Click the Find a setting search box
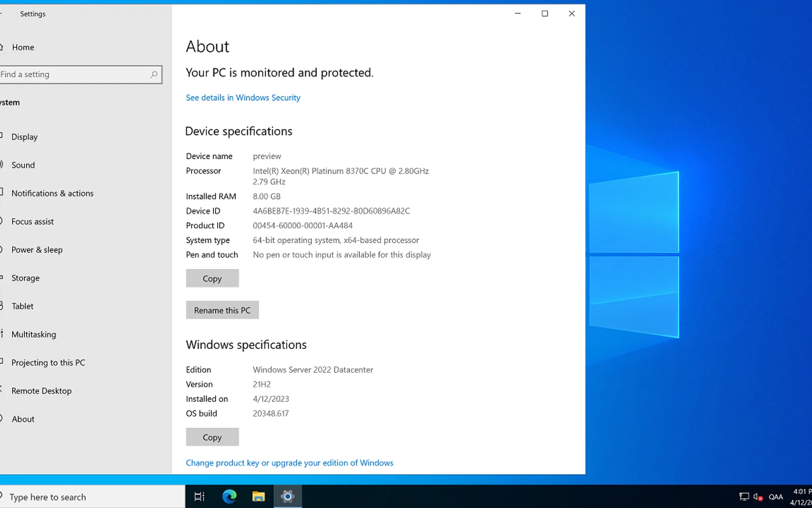 80,74
